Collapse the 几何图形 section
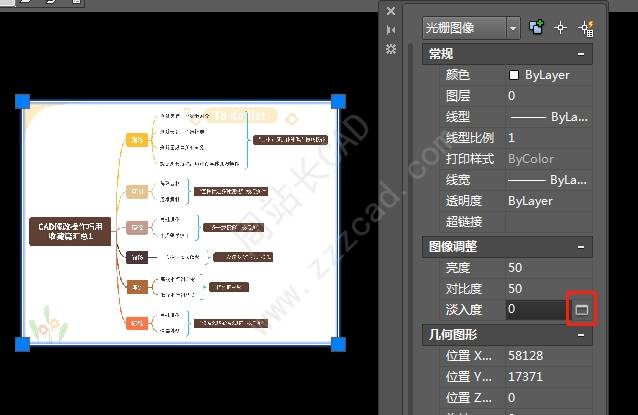The height and width of the screenshot is (415, 638). click(x=581, y=335)
